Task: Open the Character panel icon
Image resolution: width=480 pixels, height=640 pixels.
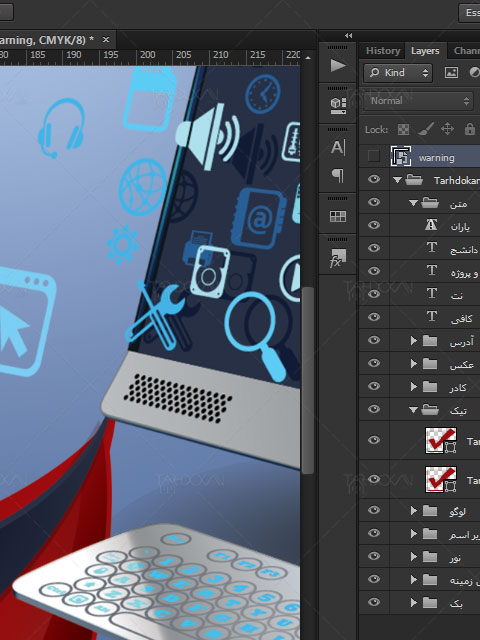Action: click(x=338, y=147)
